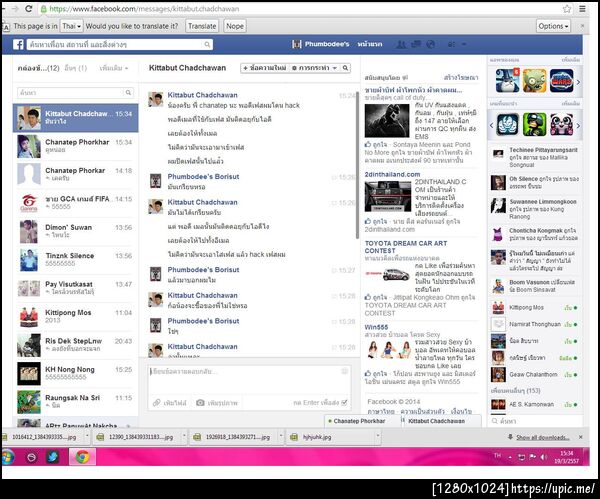Open conversation with KH Nong Nong
This screenshot has height=499, width=600.
coord(76,373)
